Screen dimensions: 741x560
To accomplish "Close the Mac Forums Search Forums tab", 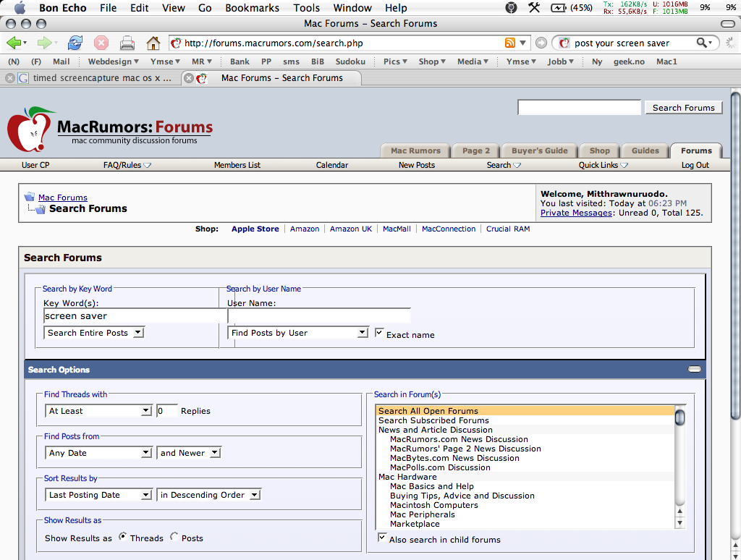I will [x=189, y=78].
